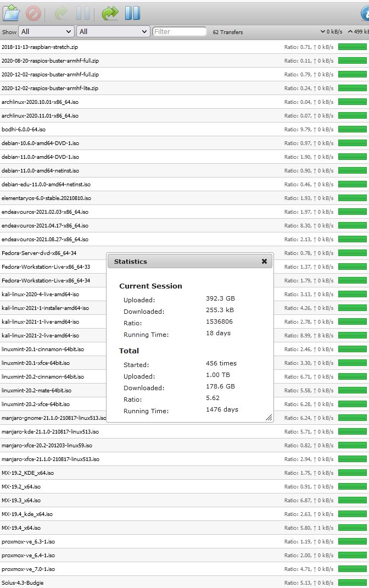Select debian-11.0.0-amd64-DVD-1.iso torrent
Image resolution: width=369 pixels, height=588 pixels.
point(185,157)
